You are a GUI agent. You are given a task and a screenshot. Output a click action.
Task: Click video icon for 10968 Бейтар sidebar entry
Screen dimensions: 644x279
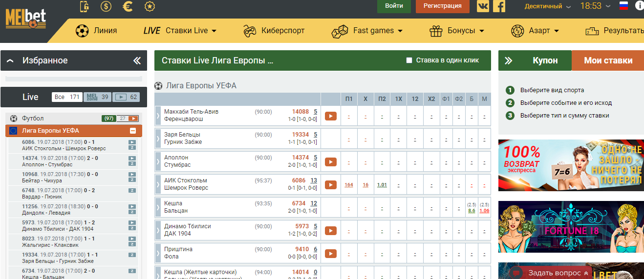pos(132,175)
